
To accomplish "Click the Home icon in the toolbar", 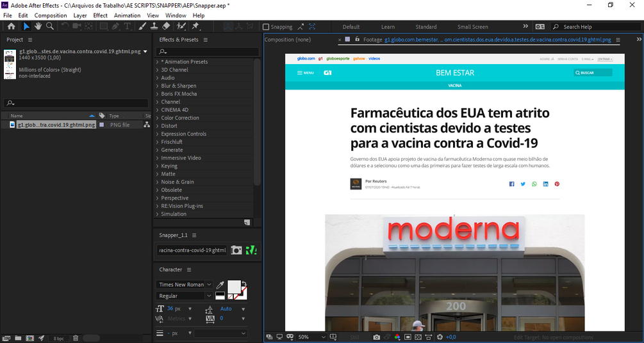I will point(11,26).
